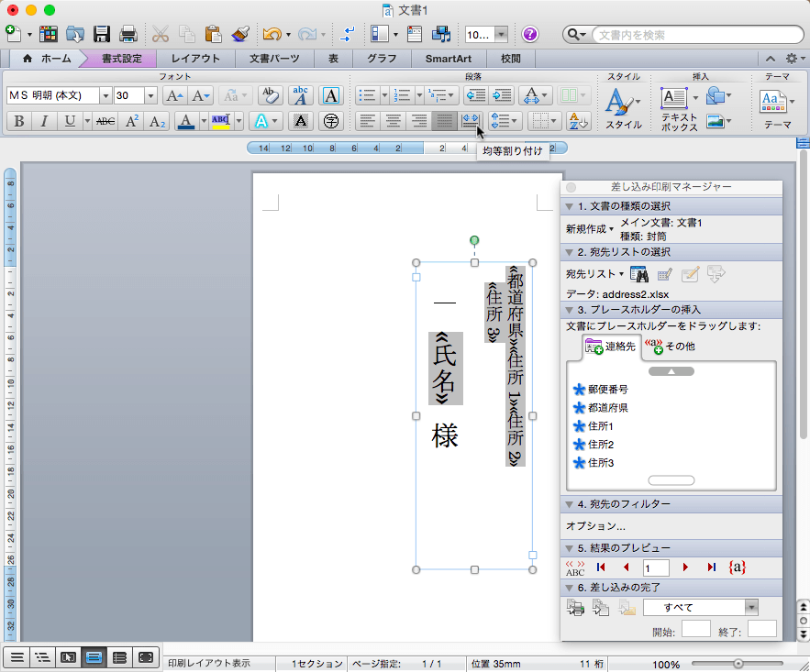Click the find recipients binoculars icon
Screen dimensions: 810x672
pyautogui.click(x=640, y=273)
